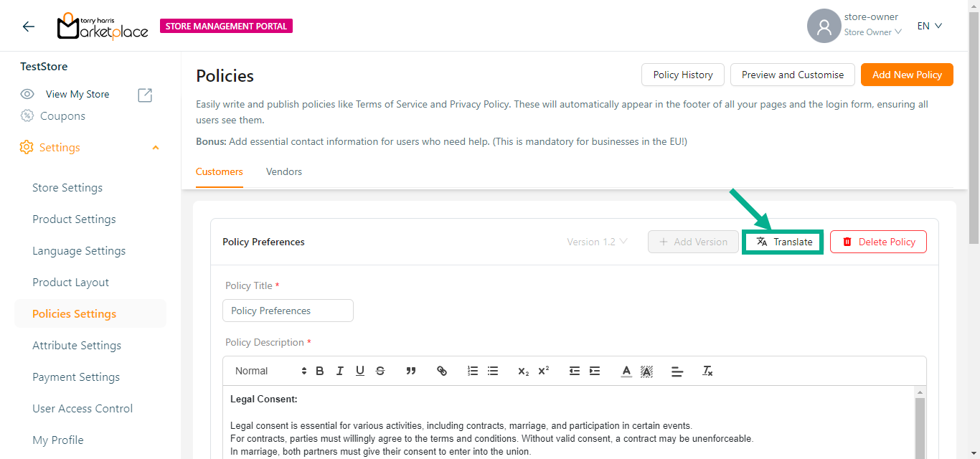Toggle italic formatting in policy editor
This screenshot has width=980, height=459.
(340, 371)
